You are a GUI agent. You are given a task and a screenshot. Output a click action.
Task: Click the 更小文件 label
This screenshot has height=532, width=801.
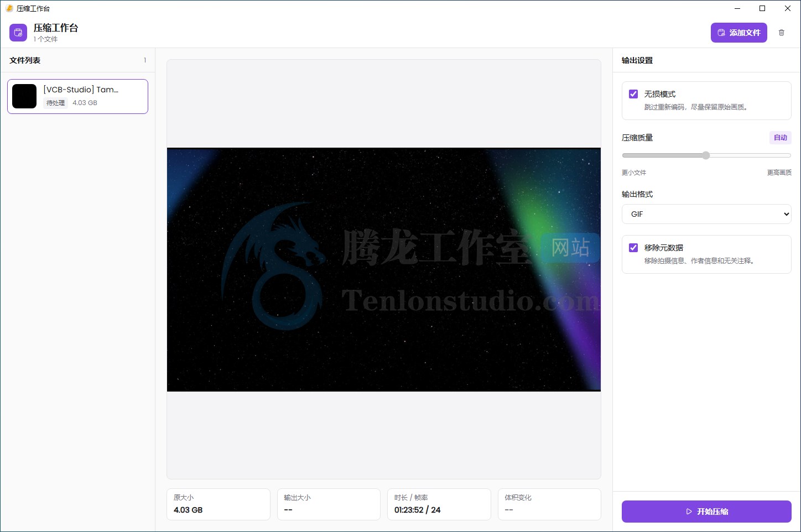634,173
